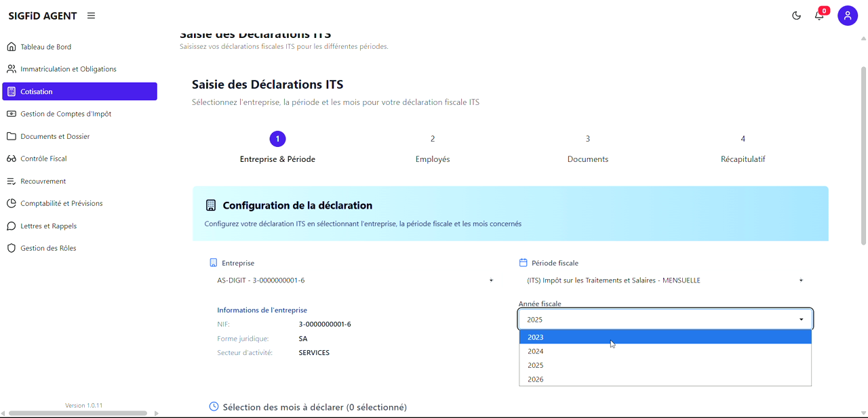Open Contrôle Fiscal using its glasses icon
The width and height of the screenshot is (868, 418).
tap(10, 158)
